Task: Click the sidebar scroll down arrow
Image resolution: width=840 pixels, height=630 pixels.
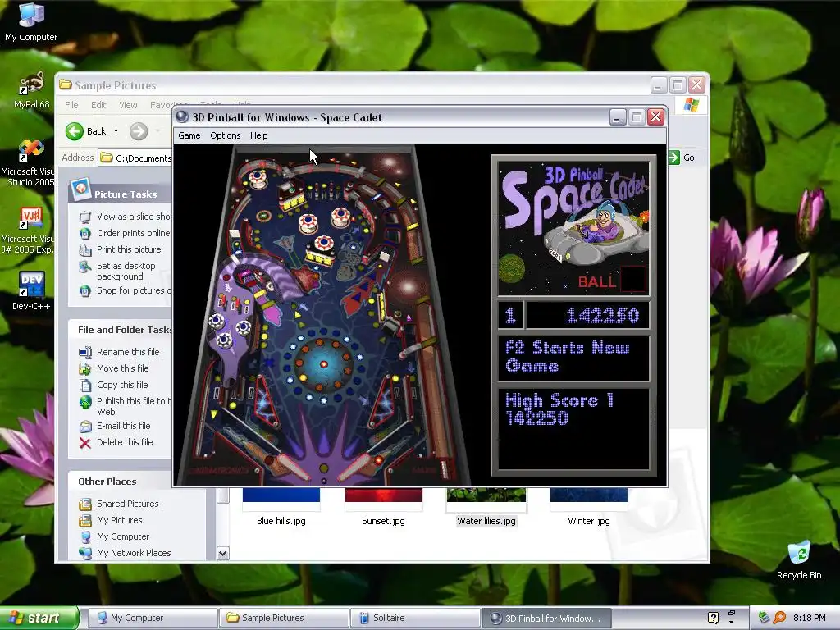Action: point(223,554)
